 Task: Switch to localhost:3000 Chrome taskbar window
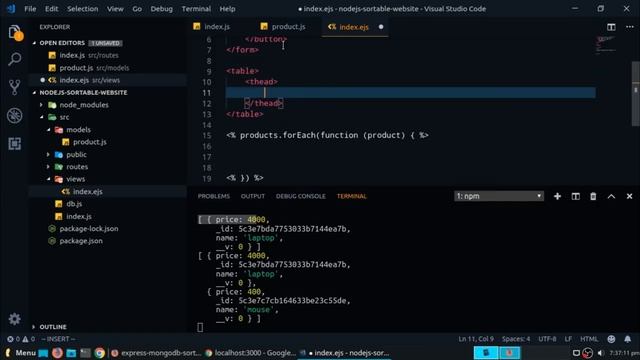(251, 353)
